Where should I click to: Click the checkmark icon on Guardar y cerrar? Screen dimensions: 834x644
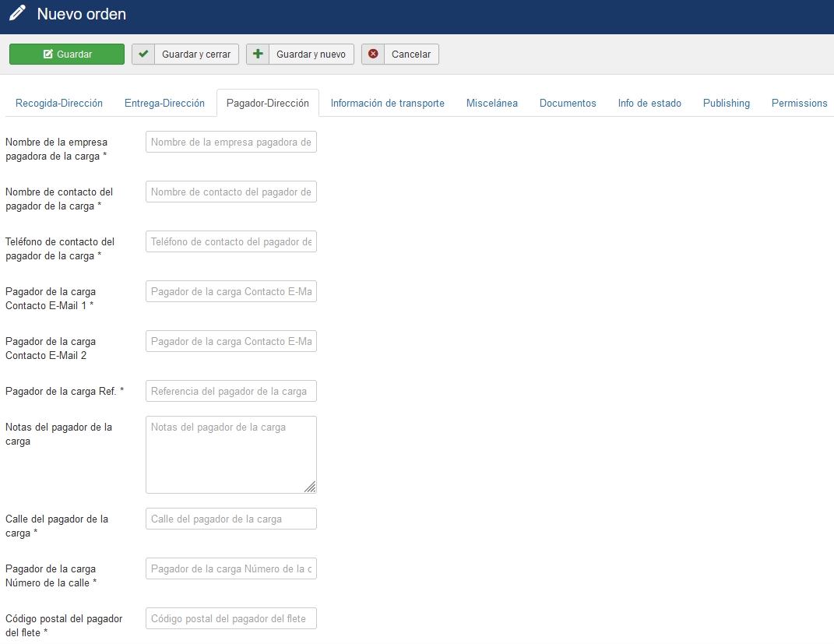[143, 55]
